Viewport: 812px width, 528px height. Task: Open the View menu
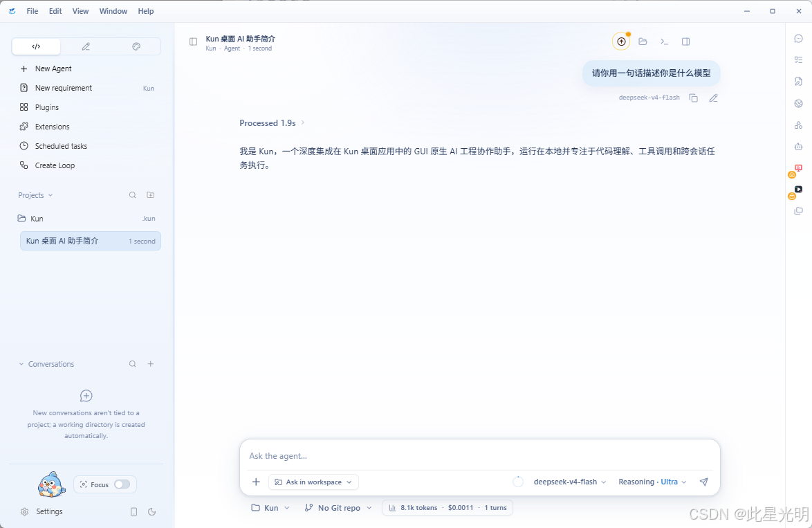80,11
